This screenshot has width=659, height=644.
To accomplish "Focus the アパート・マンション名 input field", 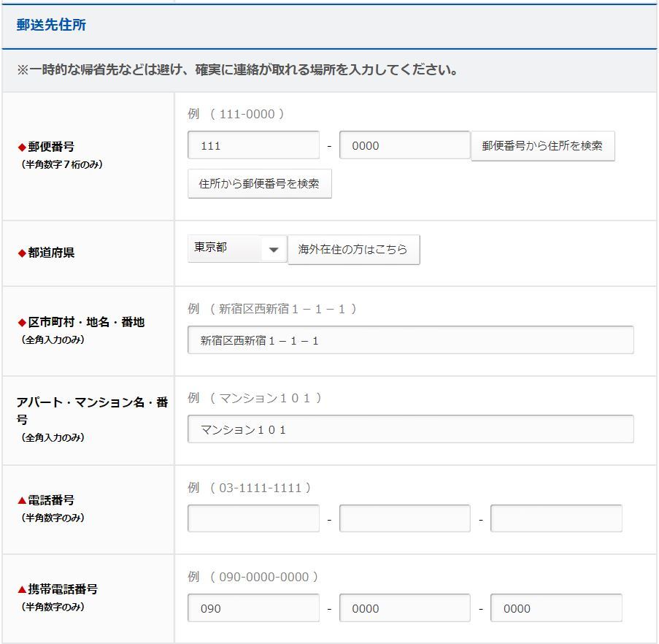I will [410, 429].
